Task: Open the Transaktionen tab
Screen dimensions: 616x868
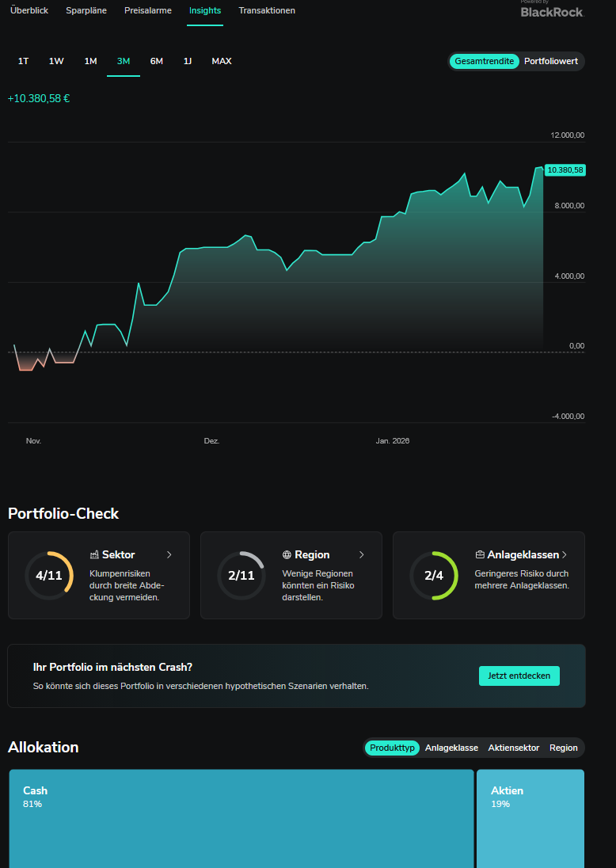Action: tap(267, 10)
